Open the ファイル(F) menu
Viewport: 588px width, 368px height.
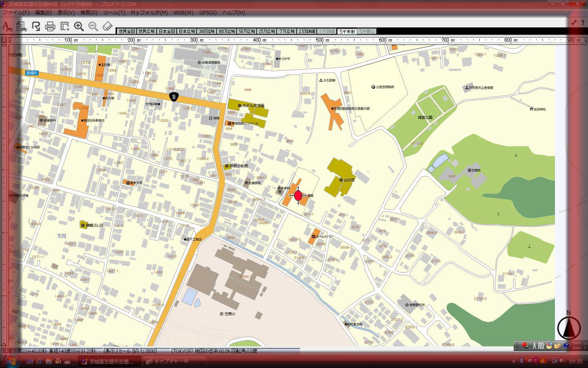(16, 13)
